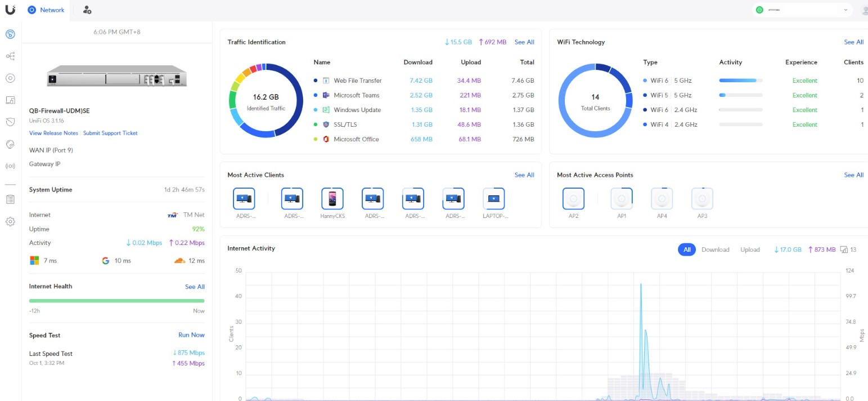Screen dimensions: 868x401
Task: Click Run Now for Speed Test
Action: click(x=191, y=335)
